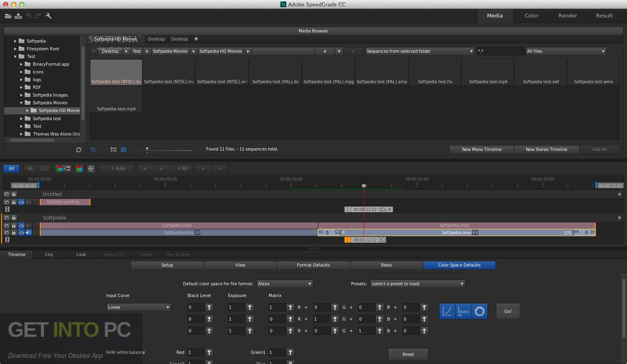Click the RGB color circles icon

pos(79,168)
